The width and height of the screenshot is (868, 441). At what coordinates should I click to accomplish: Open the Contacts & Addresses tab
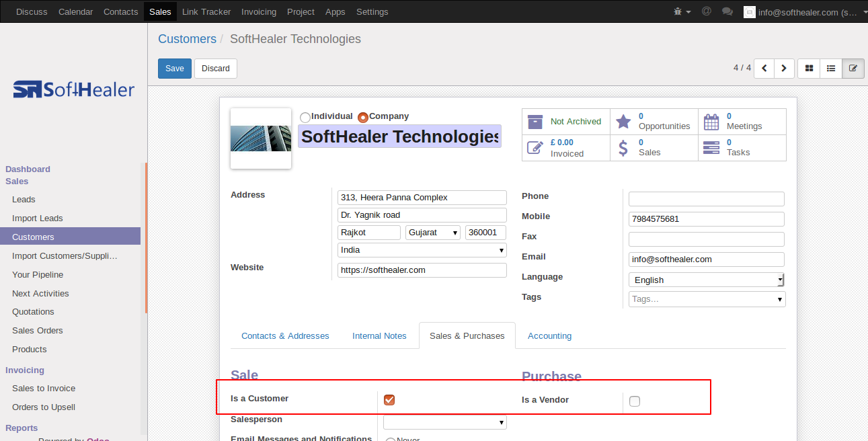pyautogui.click(x=285, y=335)
